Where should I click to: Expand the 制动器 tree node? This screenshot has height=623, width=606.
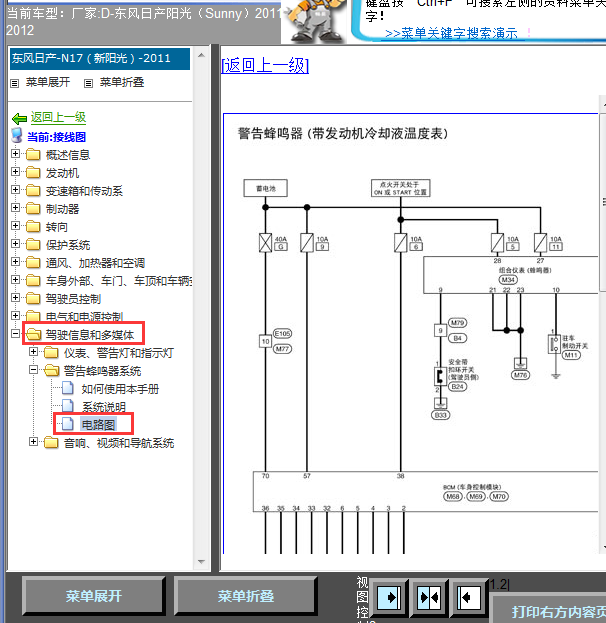[15, 207]
